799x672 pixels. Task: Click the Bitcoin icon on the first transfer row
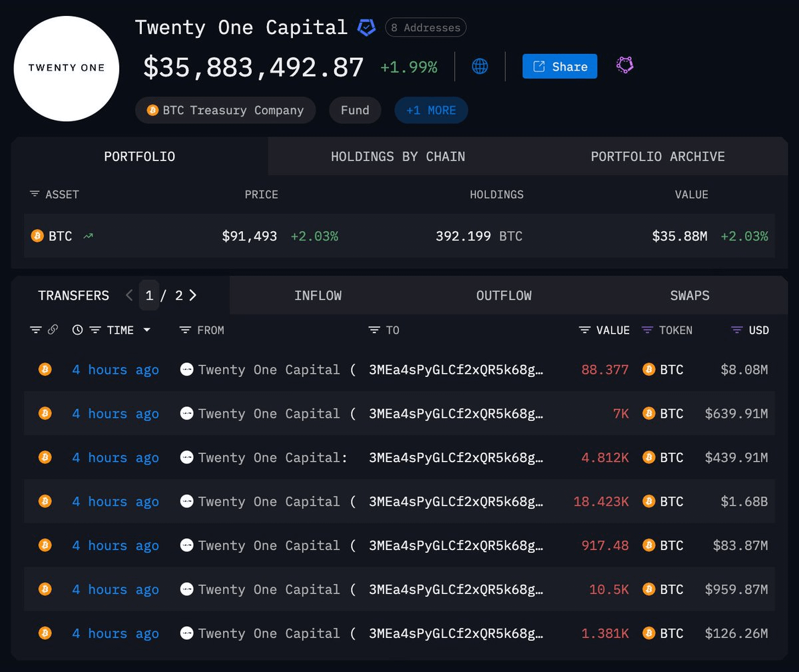(45, 369)
